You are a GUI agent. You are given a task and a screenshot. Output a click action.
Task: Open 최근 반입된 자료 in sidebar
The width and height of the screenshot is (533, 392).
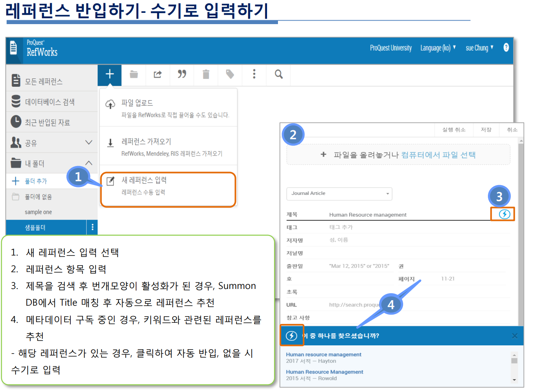click(52, 122)
